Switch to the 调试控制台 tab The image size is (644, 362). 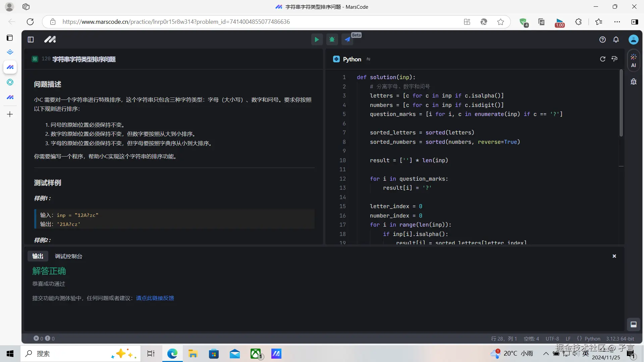pyautogui.click(x=68, y=256)
